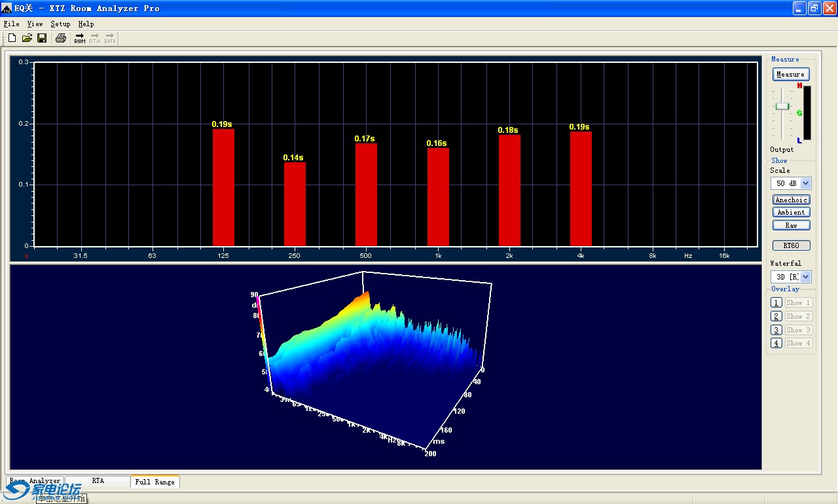Click the 0.19s label above the 125 bar
The width and height of the screenshot is (838, 504).
pos(222,124)
